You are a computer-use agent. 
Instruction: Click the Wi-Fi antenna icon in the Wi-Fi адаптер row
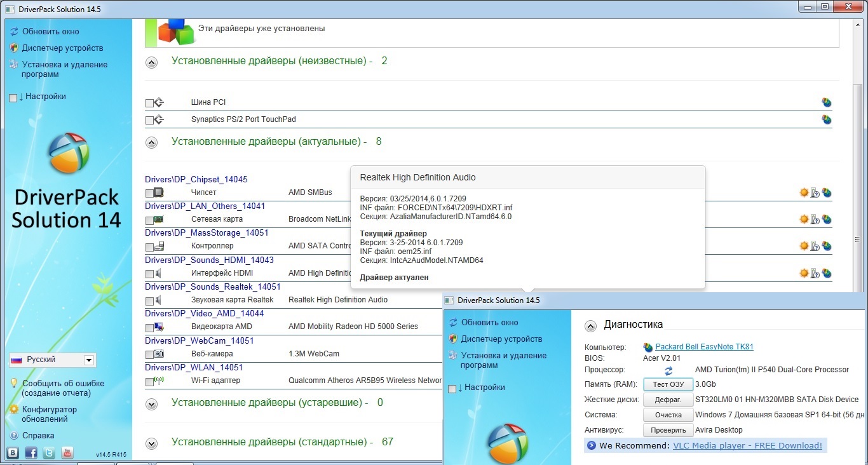[x=159, y=381]
